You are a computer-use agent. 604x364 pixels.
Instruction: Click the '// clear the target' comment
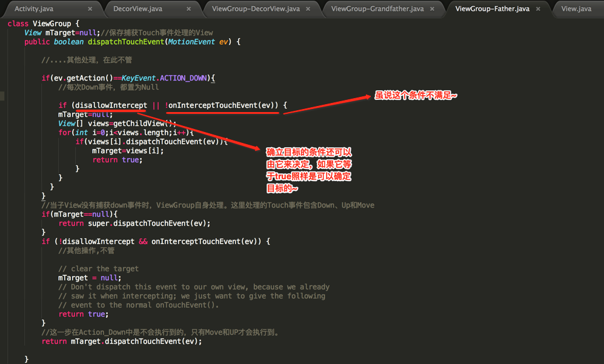(98, 269)
